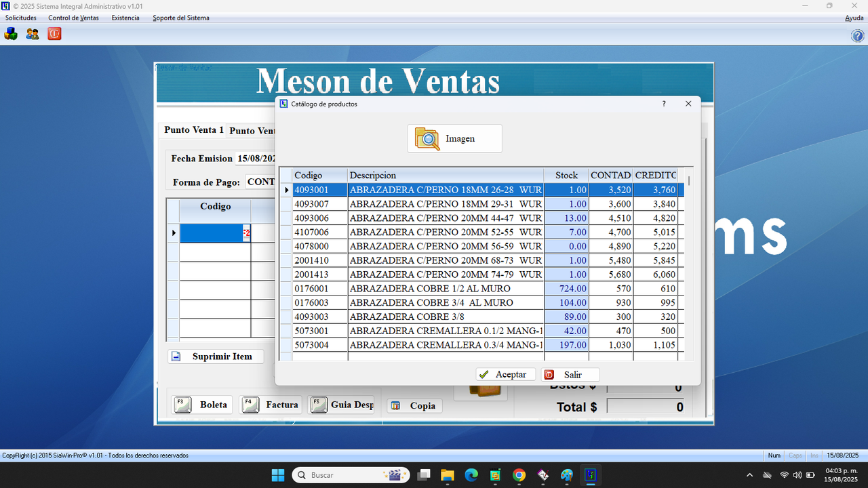868x488 pixels.
Task: Open help via the blue question mark icon
Action: point(857,36)
